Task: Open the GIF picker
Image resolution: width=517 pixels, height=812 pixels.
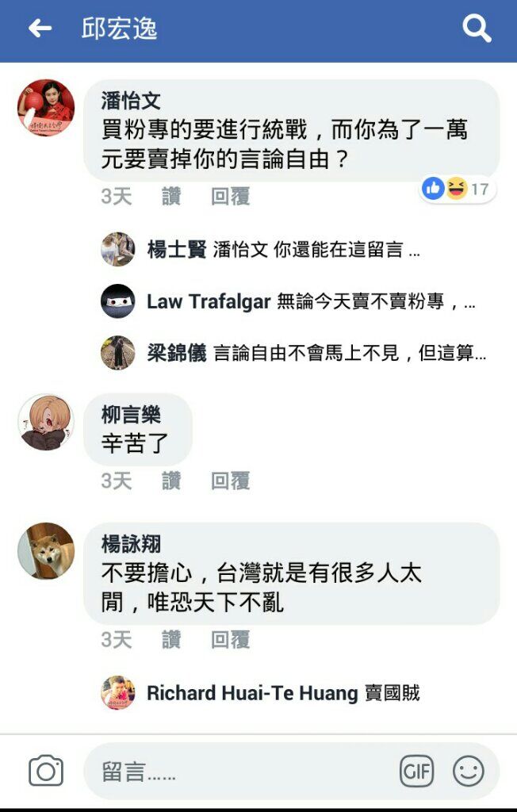Action: (416, 772)
